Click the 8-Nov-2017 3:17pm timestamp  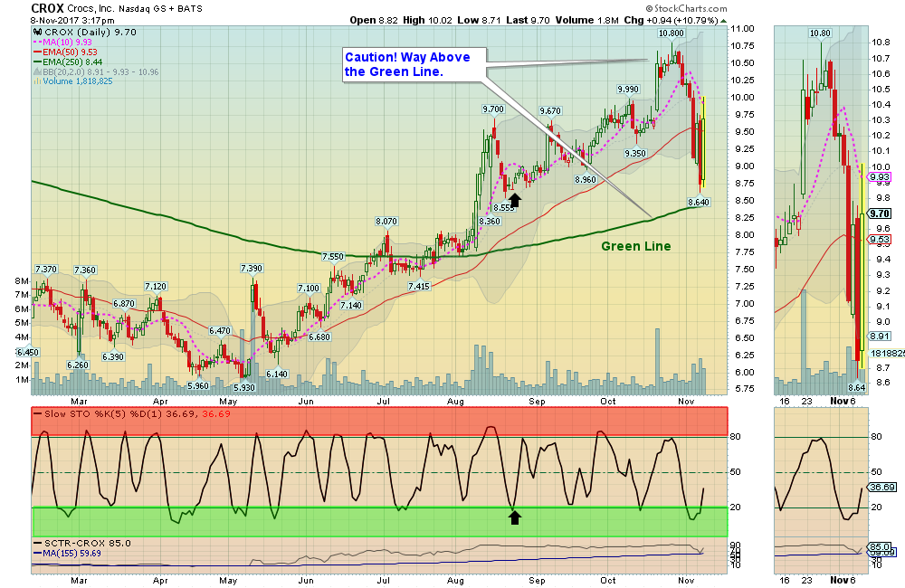tap(72, 20)
